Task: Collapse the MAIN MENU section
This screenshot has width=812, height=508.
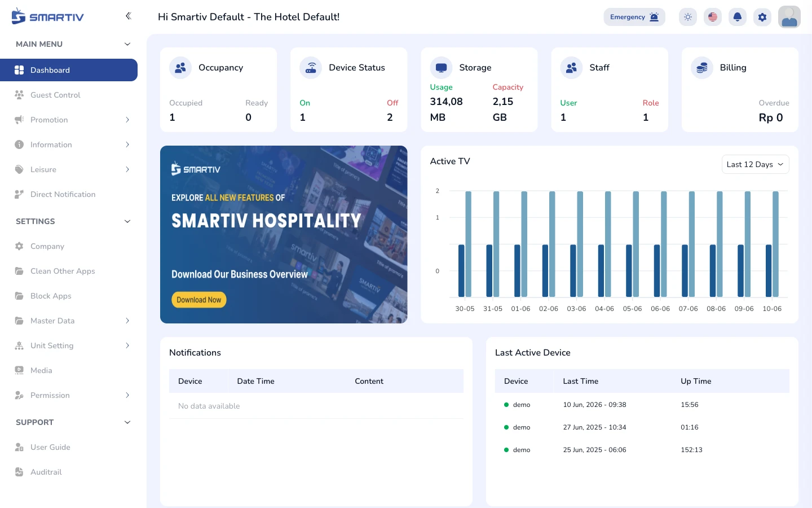Action: coord(127,44)
